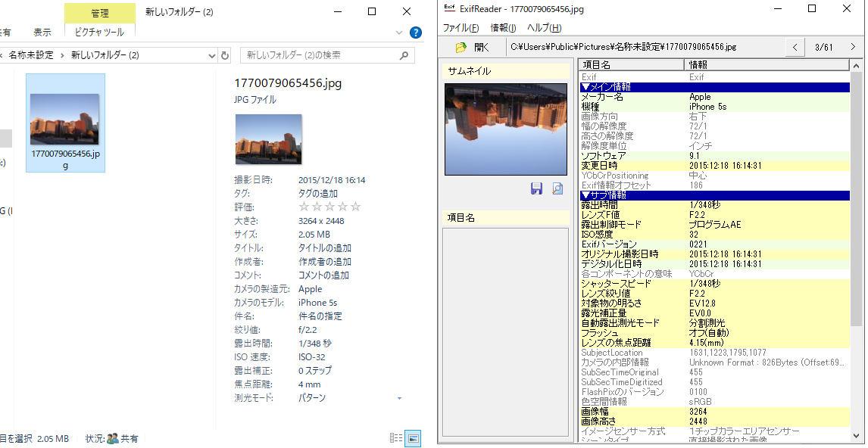Click the magnifier preview icon under the thumbnail
The image size is (868, 448).
pos(557,189)
